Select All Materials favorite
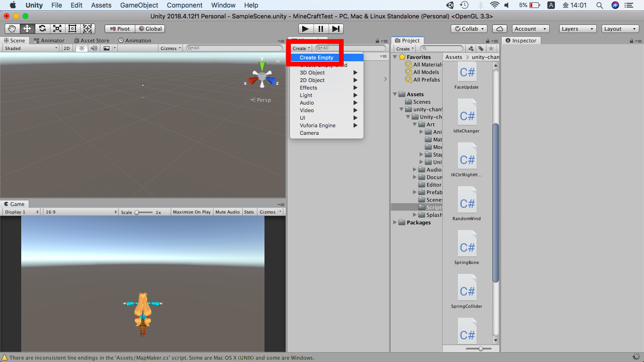Viewport: 644px width, 362px height. pos(424,65)
